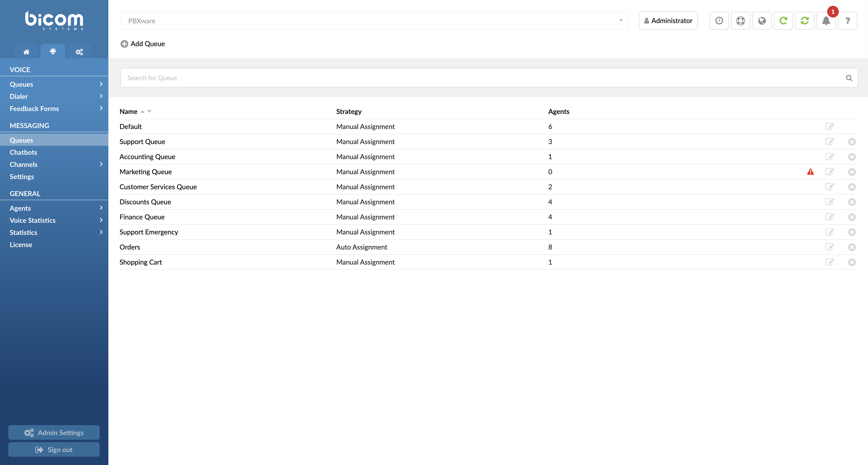Delete the Support Queue row
Screen dimensions: 868x465
(x=852, y=142)
